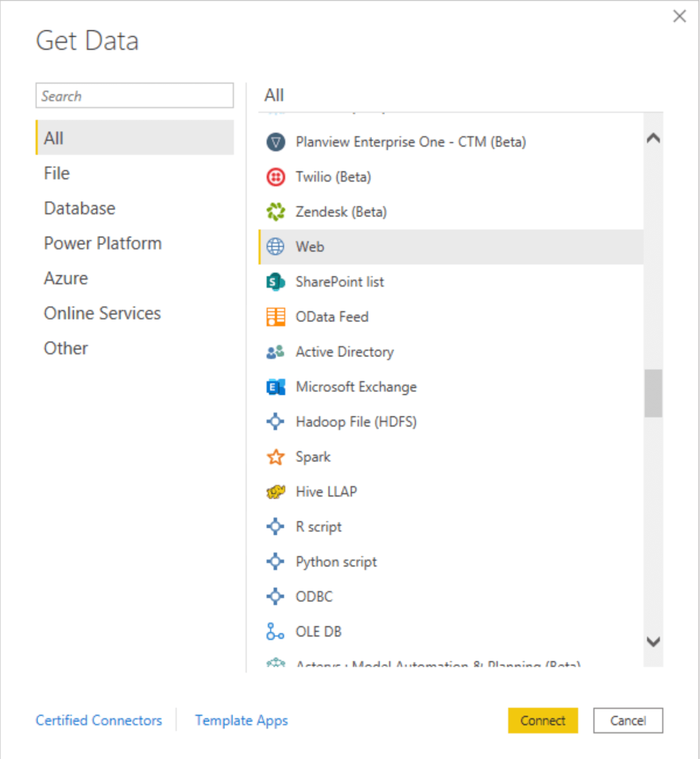This screenshot has width=700, height=759.
Task: Click the Active Directory connector icon
Action: click(275, 352)
